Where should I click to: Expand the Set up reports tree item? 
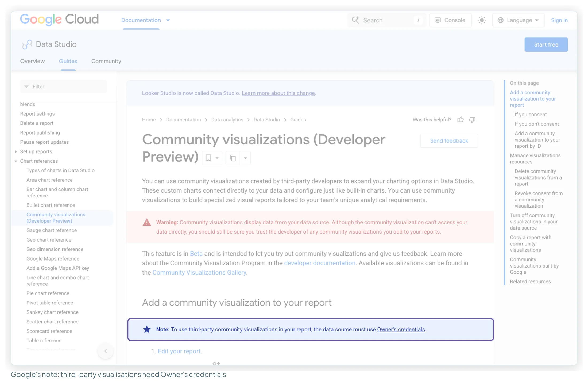click(x=16, y=151)
